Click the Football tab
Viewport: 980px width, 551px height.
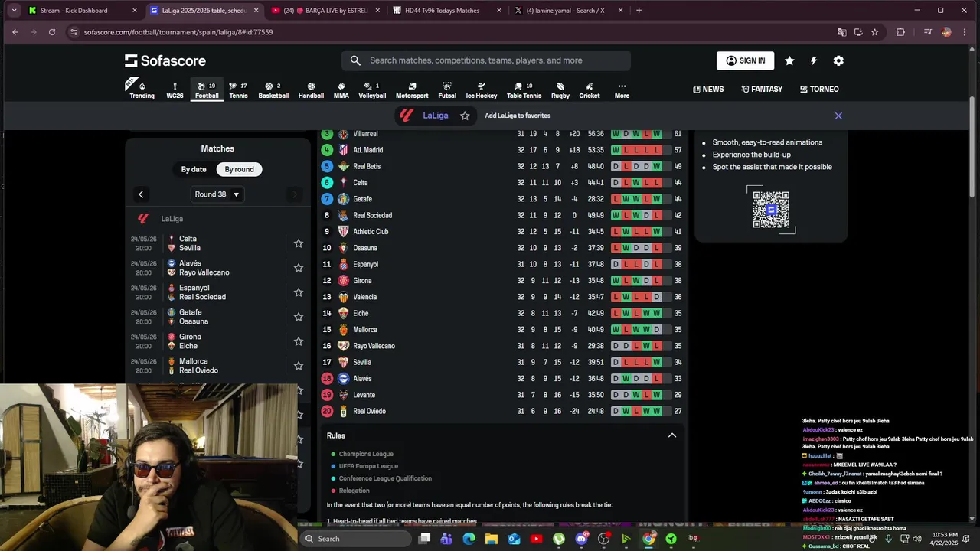(x=207, y=90)
